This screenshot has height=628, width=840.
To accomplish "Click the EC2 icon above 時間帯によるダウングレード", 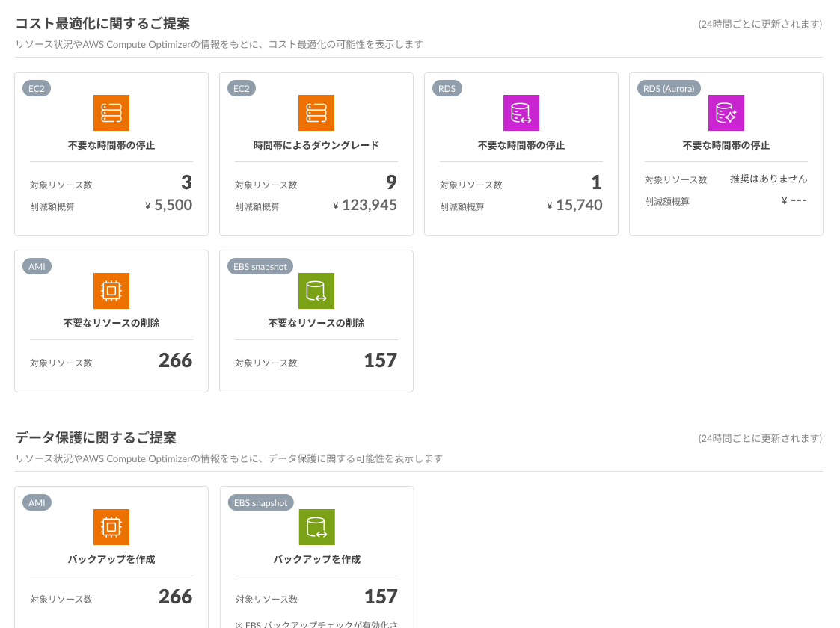I will [x=316, y=113].
